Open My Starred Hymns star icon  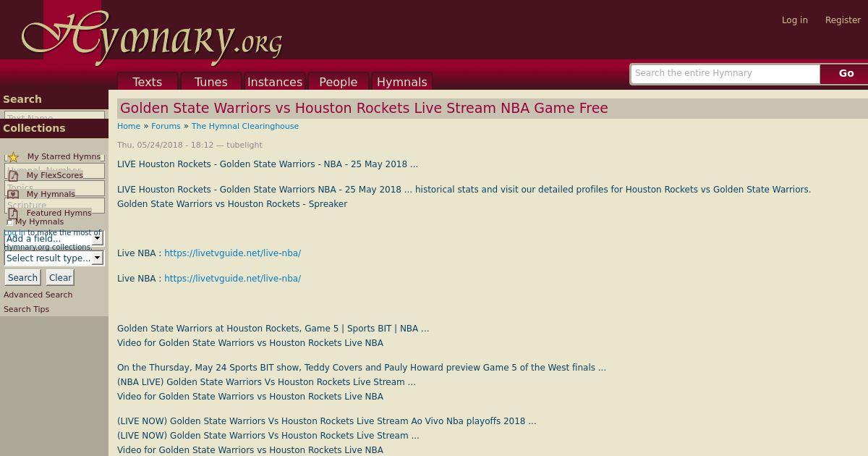tap(13, 157)
